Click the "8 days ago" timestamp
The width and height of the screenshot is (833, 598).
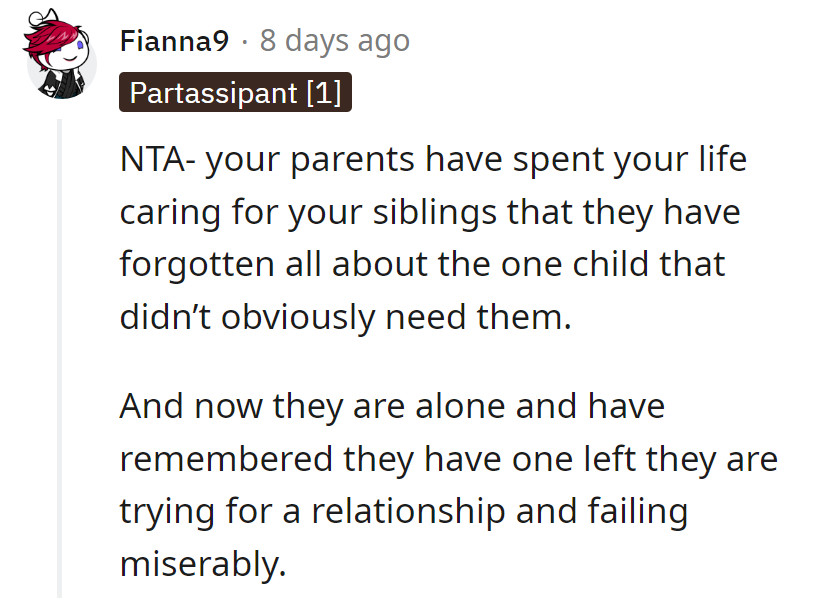click(334, 41)
